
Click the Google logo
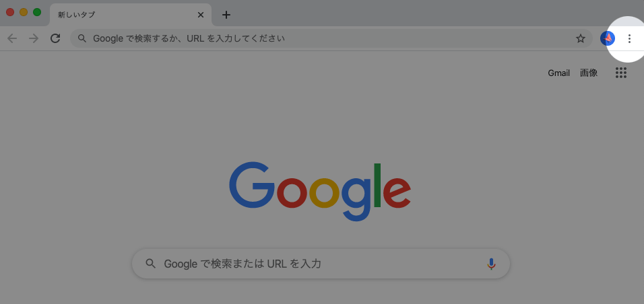[x=320, y=191]
